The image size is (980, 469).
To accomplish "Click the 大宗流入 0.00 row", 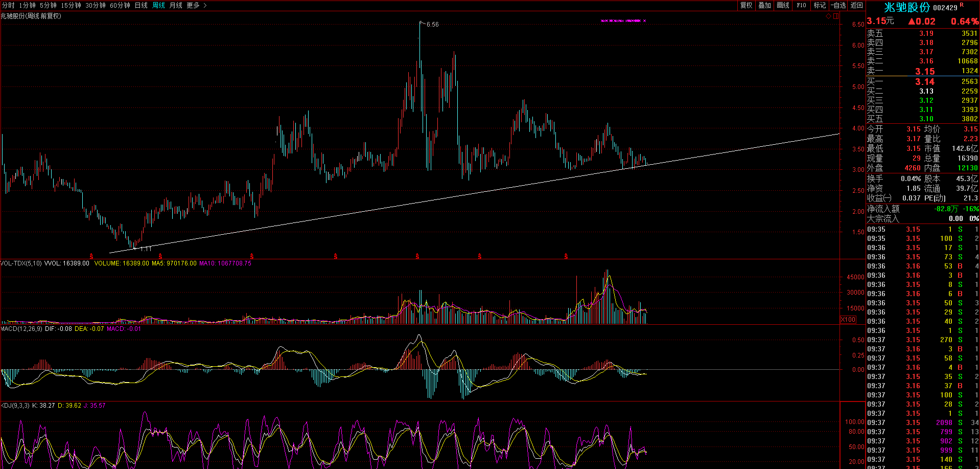I will tap(922, 218).
